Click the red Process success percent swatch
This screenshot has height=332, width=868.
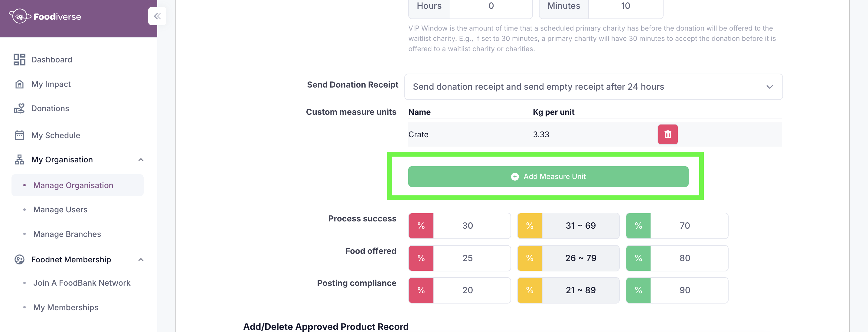(421, 226)
